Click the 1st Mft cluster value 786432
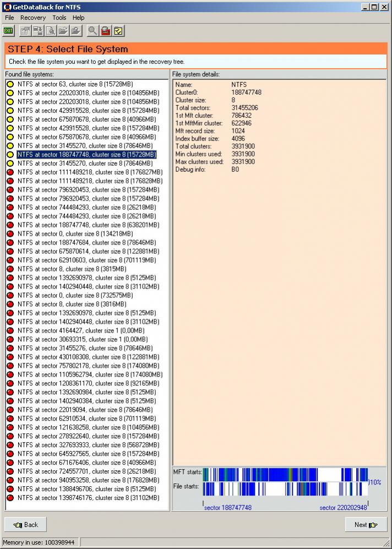Viewport: 392px width, 549px height. [x=241, y=116]
